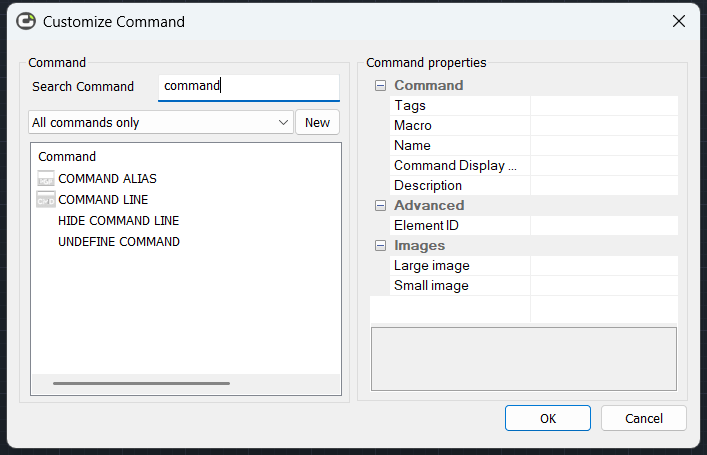Screen dimensions: 707x455
Task: Close the Customize Command dialog
Action: click(x=679, y=21)
